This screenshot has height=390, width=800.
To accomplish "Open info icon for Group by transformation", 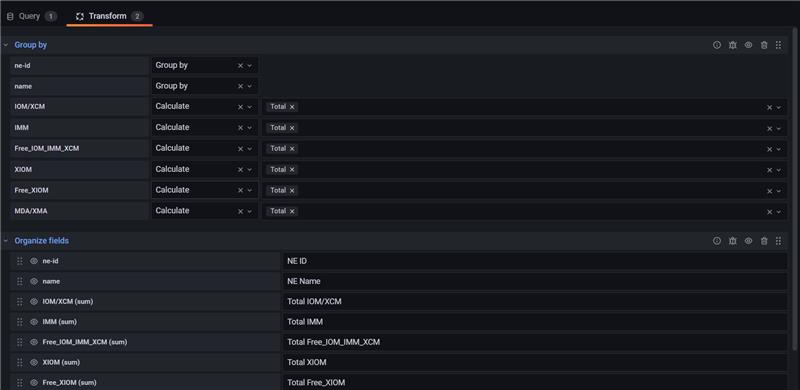I will click(717, 45).
